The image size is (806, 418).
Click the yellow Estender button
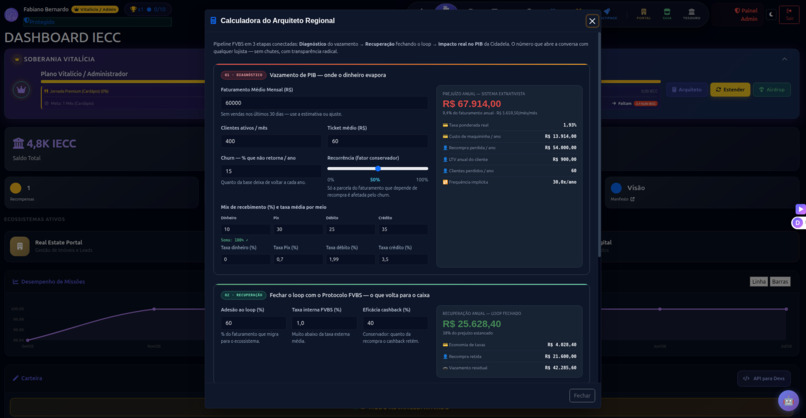tap(730, 89)
